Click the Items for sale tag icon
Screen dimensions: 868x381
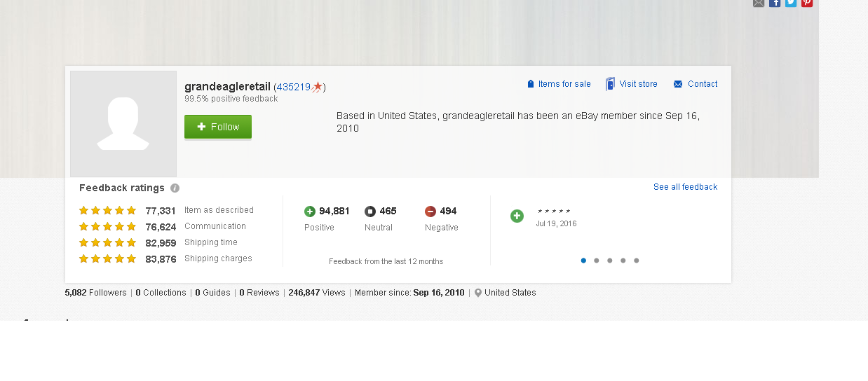[531, 84]
